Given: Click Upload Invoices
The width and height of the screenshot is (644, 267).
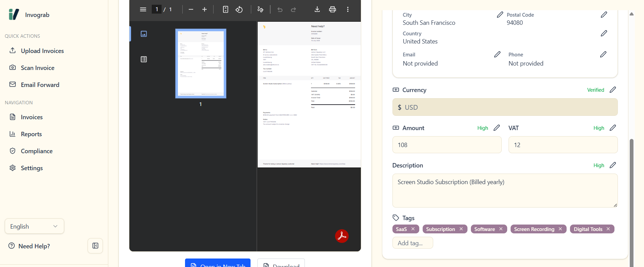Looking at the screenshot, I should pos(42,51).
